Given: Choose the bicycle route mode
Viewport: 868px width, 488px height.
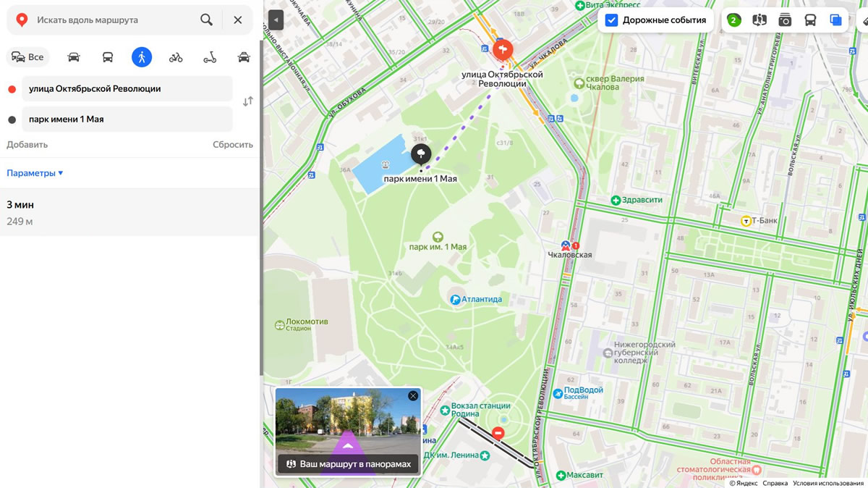Looking at the screenshot, I should click(x=176, y=57).
